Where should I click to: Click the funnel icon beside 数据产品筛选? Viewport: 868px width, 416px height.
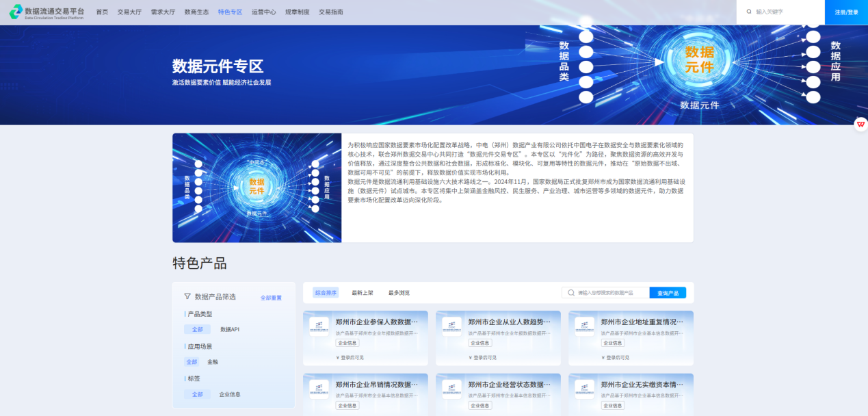[x=187, y=296]
